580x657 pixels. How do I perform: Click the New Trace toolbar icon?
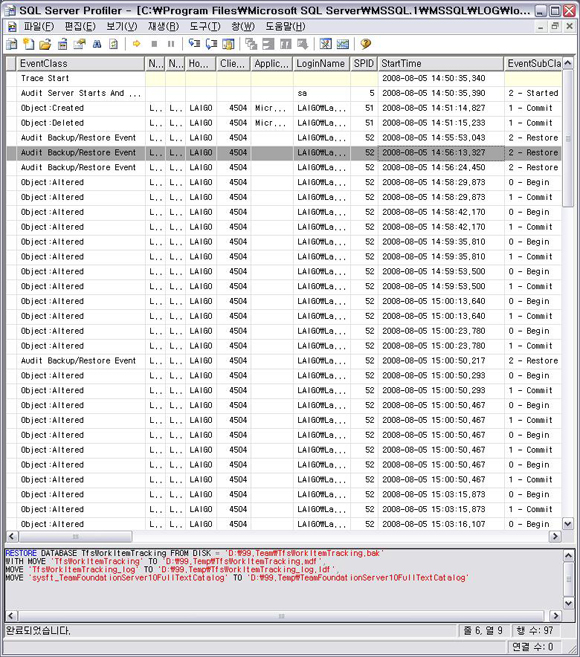pos(12,44)
